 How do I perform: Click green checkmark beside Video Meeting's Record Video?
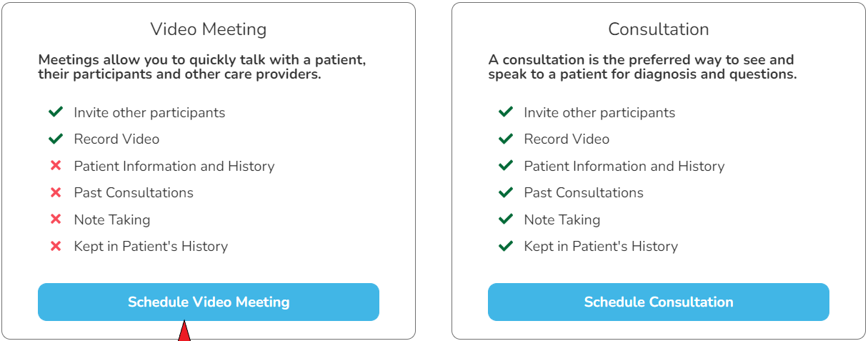pyautogui.click(x=56, y=139)
